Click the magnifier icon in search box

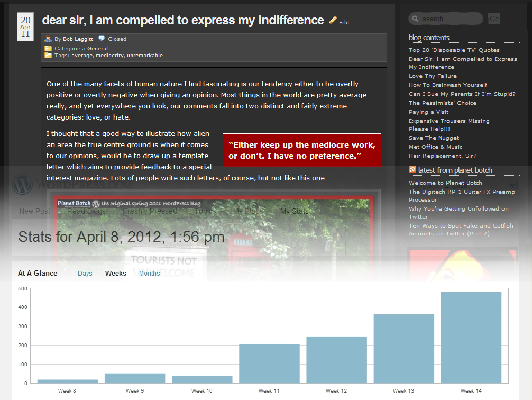coord(415,19)
